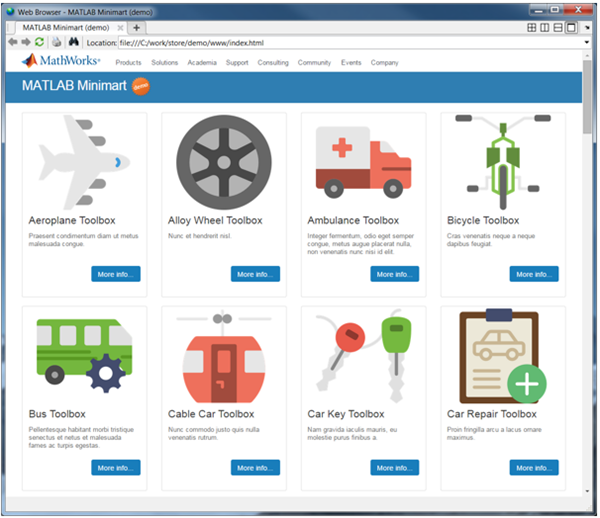600x518 pixels.
Task: Click More info for Bicycle Toolbox
Action: (x=534, y=274)
